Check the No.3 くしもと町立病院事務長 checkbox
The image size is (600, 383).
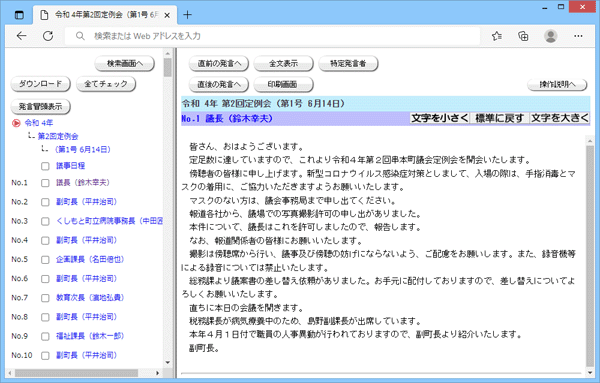point(45,221)
